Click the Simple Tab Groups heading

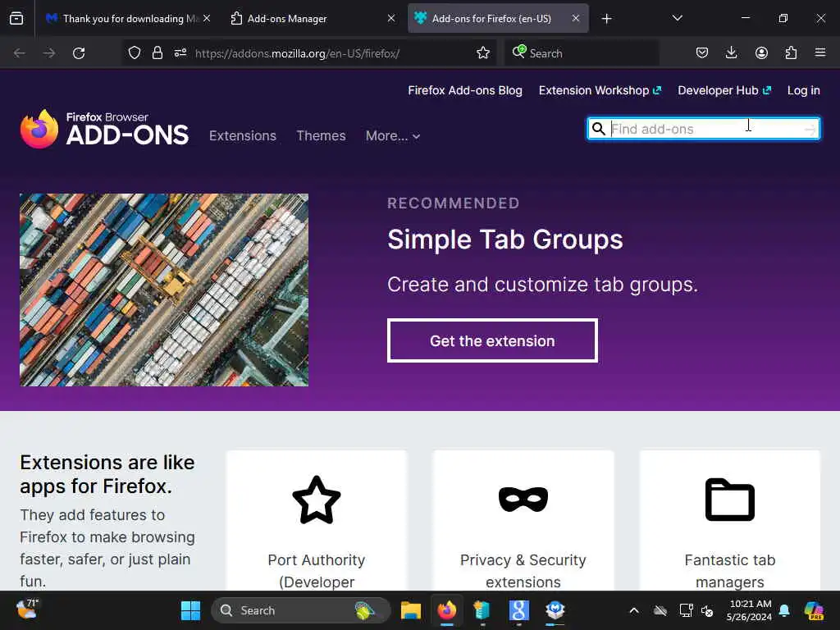pyautogui.click(x=505, y=239)
